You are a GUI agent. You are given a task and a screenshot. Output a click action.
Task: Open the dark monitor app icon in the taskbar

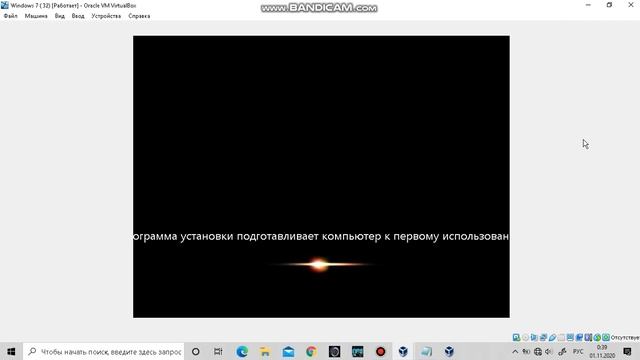click(358, 351)
